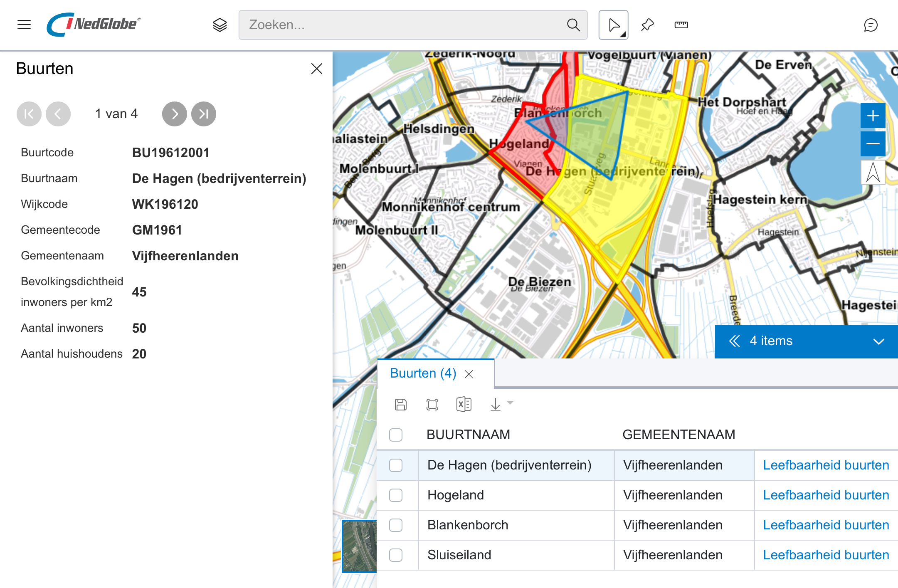The image size is (898, 588).
Task: Activate the measure ruler tool
Action: point(681,25)
